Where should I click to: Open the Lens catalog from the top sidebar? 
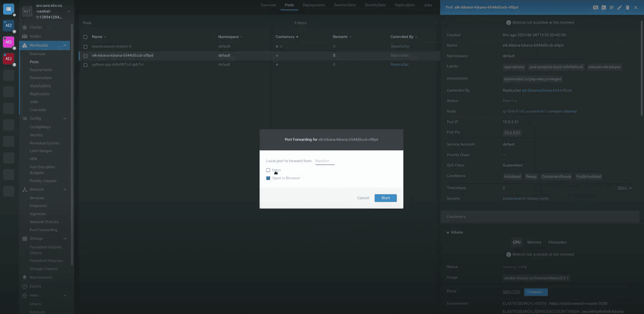pos(8,9)
